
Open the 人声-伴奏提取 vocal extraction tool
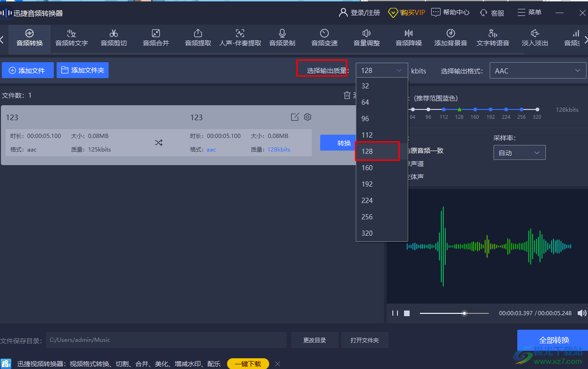click(x=240, y=38)
